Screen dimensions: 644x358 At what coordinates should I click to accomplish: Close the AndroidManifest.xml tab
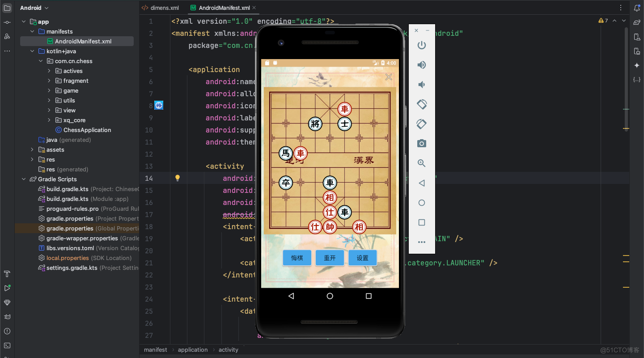[x=254, y=8]
